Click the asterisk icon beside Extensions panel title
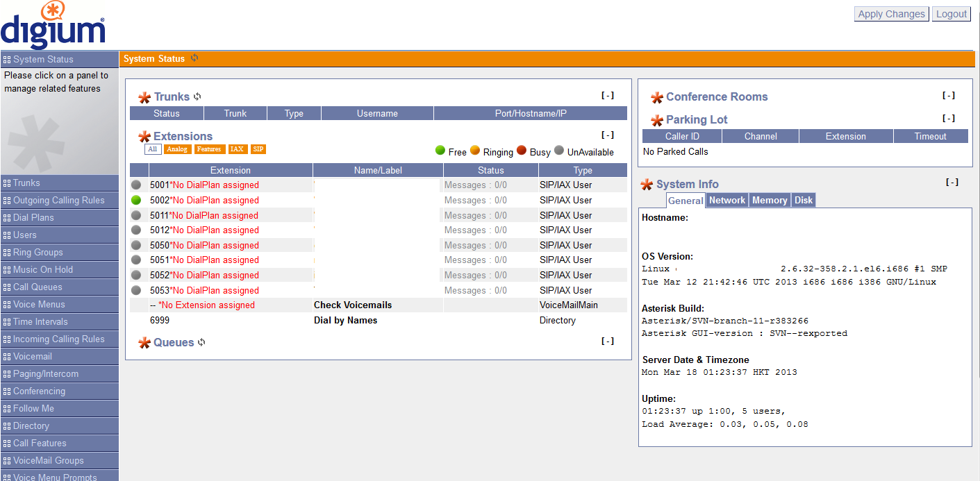 (144, 137)
